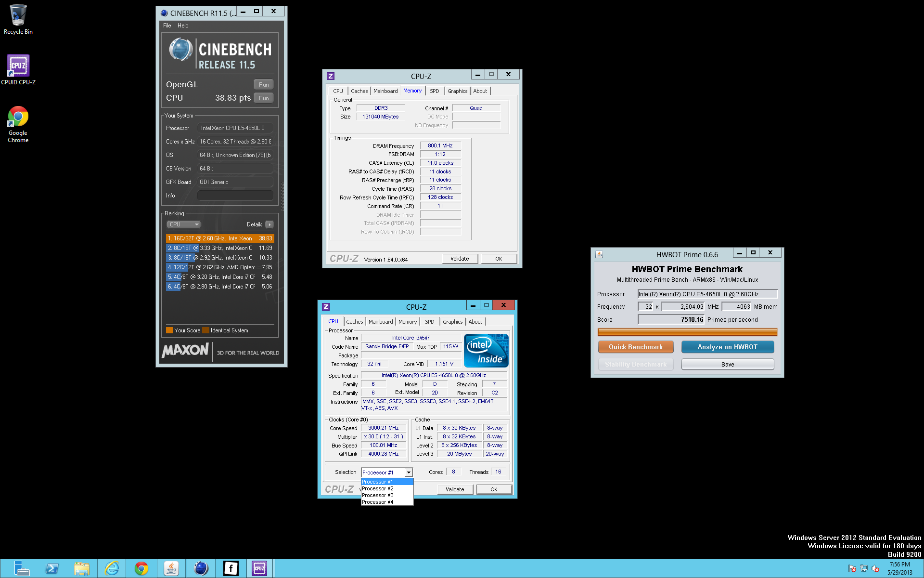Open Graphics tab in upper CPU-Z
Viewport: 924px width, 578px height.
click(x=457, y=91)
